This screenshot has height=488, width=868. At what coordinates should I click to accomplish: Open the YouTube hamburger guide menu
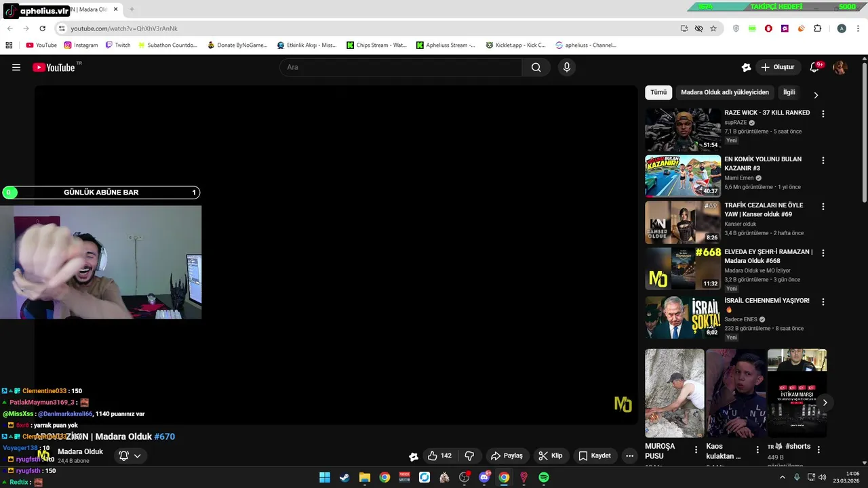point(16,67)
